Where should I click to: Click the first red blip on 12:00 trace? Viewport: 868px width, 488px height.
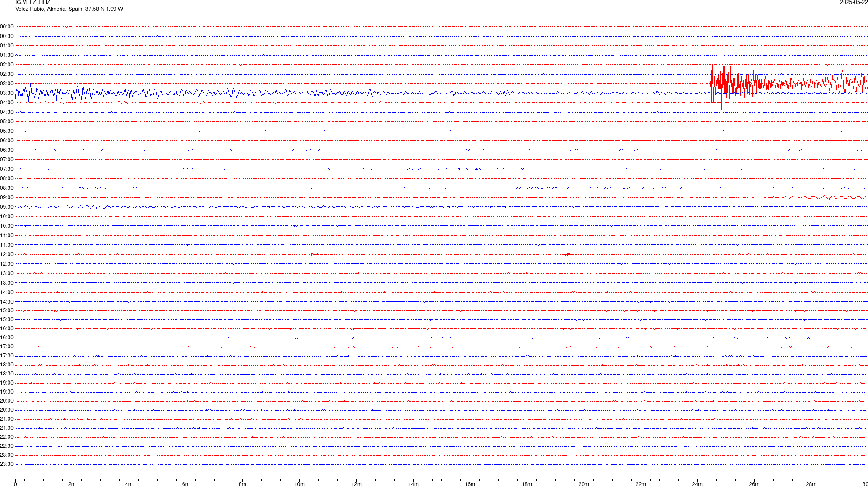click(x=314, y=254)
